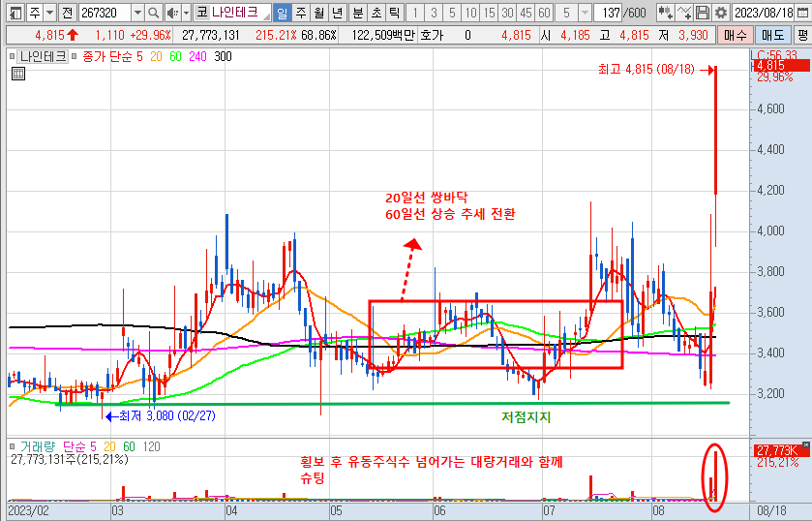Screen dimensions: 812x521
Task: Click the 거래량 volume legend label
Action: tap(38, 446)
